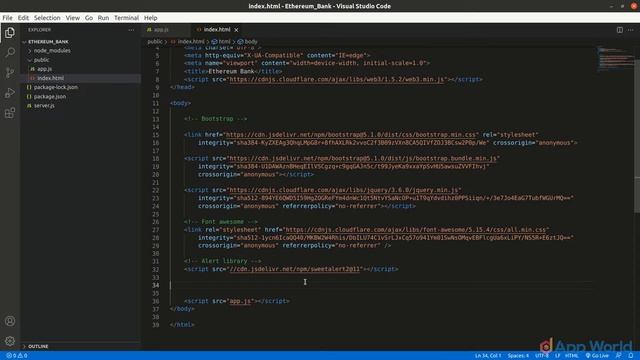
Task: Open the Explorer view in activity bar
Action: (x=10, y=33)
